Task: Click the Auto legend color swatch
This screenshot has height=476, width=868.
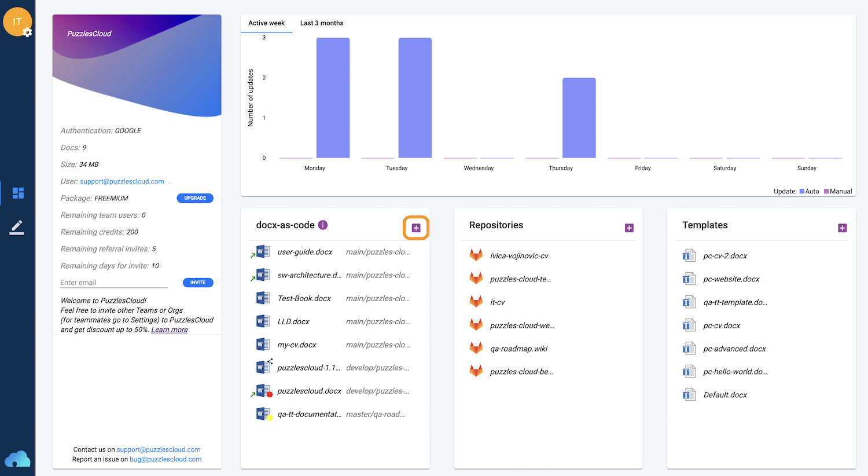Action: [x=802, y=191]
